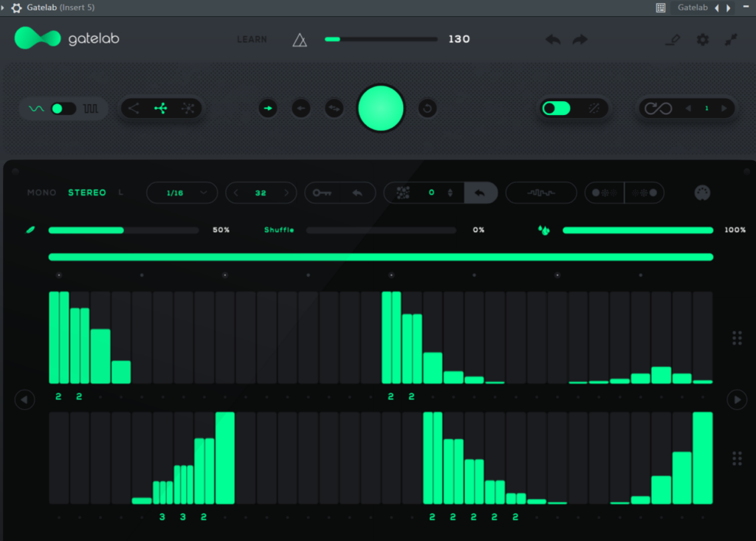Set playback direction to backward arrow
The height and width of the screenshot is (541, 756).
301,108
